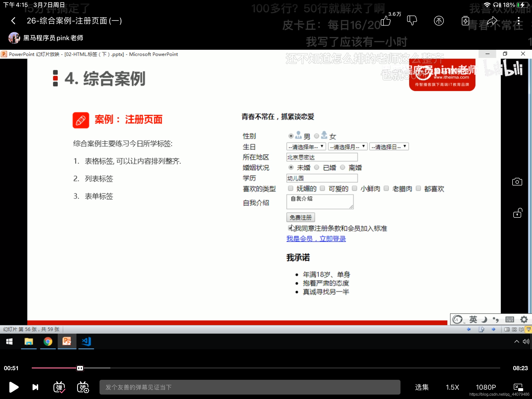Skip to the next video
Viewport: 532px width, 399px height.
(x=35, y=387)
